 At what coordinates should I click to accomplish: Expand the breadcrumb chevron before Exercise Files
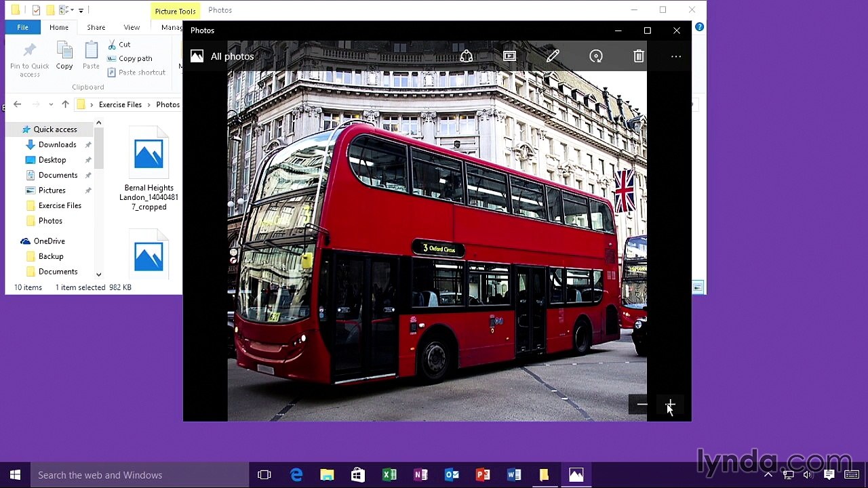92,104
